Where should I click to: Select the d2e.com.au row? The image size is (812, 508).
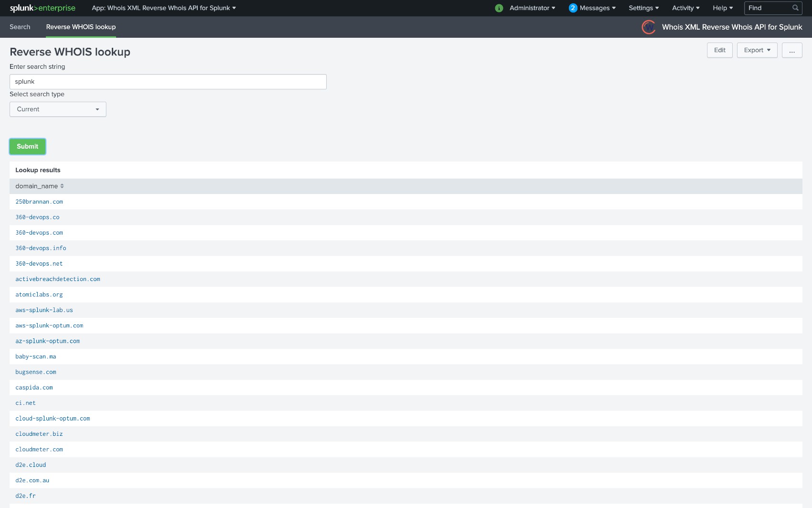(406, 481)
